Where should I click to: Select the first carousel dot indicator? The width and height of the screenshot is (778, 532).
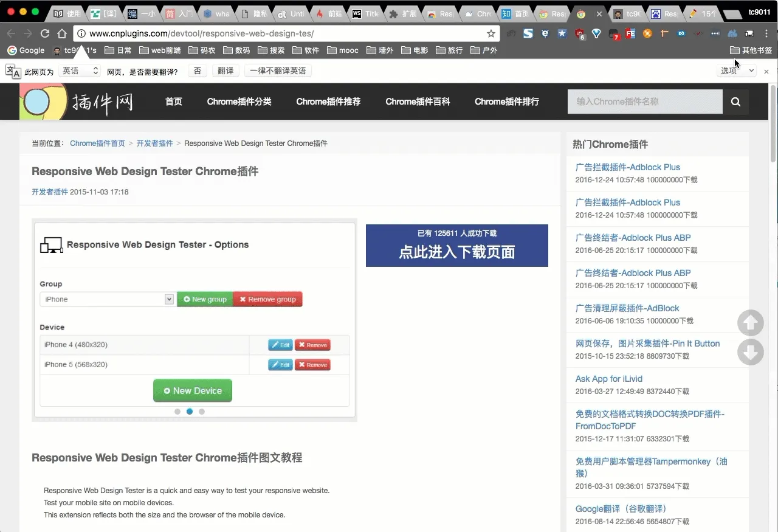[x=177, y=412]
